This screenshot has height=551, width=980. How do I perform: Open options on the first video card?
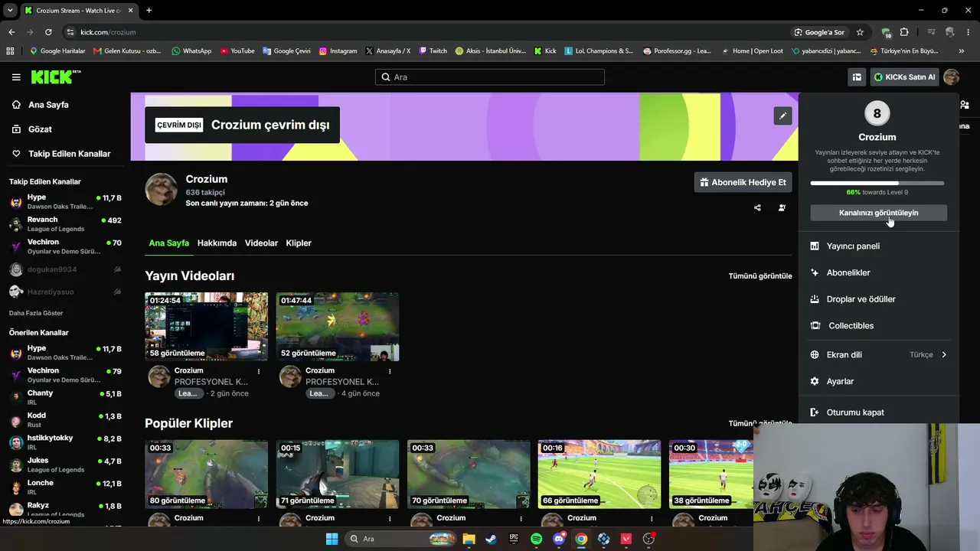pyautogui.click(x=259, y=371)
